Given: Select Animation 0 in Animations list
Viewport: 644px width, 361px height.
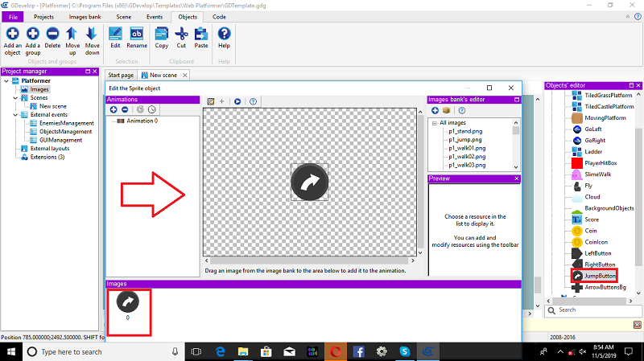Looking at the screenshot, I should click(x=142, y=121).
